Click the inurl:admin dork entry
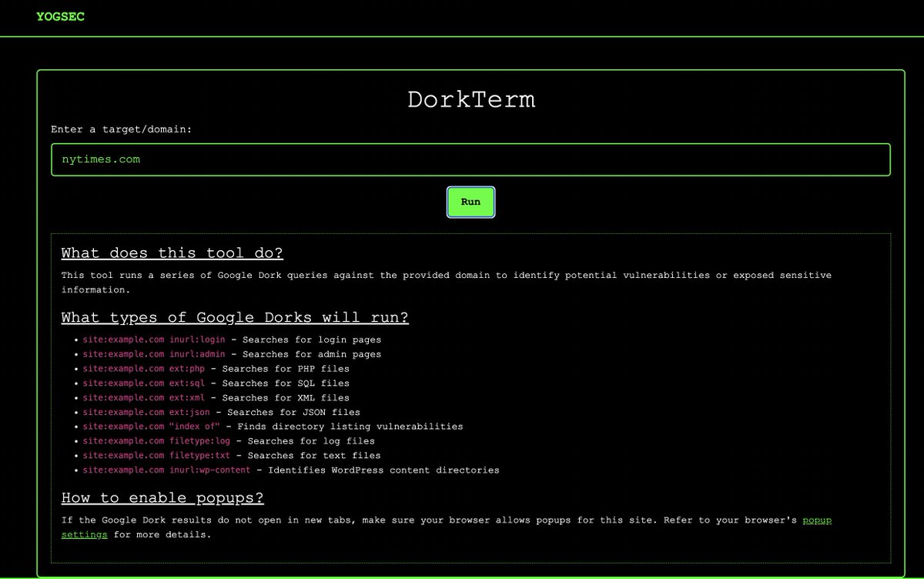This screenshot has width=924, height=579. [x=153, y=354]
